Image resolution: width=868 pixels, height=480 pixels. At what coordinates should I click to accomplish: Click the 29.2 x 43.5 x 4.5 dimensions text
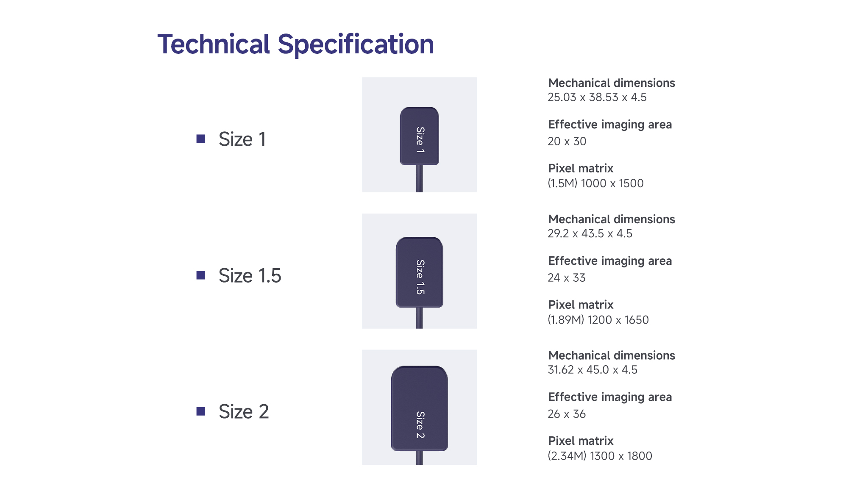(590, 234)
